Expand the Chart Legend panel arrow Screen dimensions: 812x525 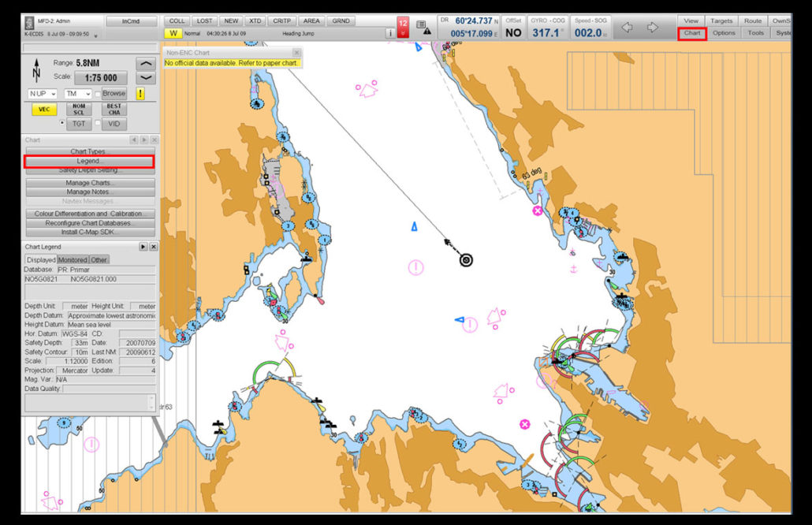click(x=143, y=246)
